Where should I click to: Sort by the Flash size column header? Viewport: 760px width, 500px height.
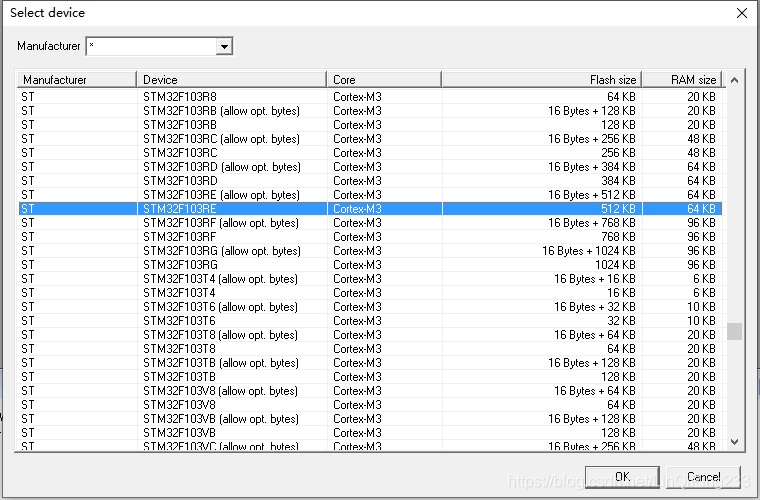click(542, 79)
